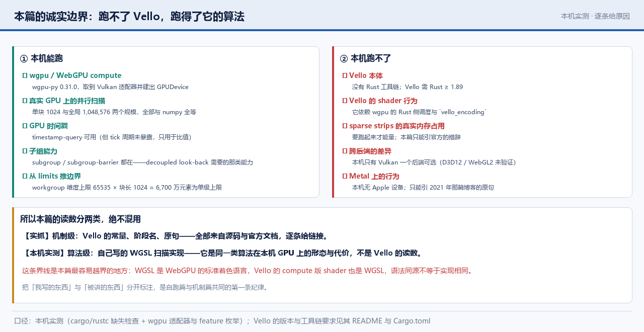644x332 pixels.
Task: Select the line about 'D3D12 / WebGL2 未验证'
Action: [434, 162]
